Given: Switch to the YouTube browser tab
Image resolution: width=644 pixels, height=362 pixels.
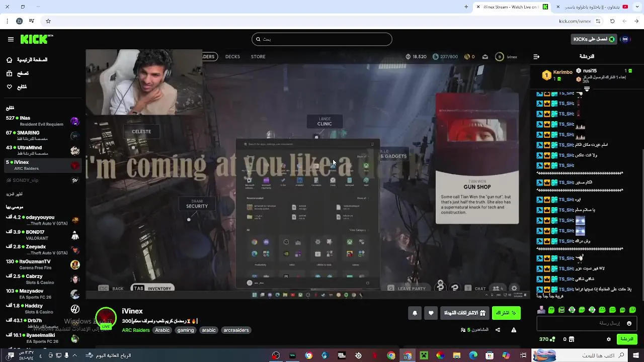Looking at the screenshot, I should coord(594,7).
